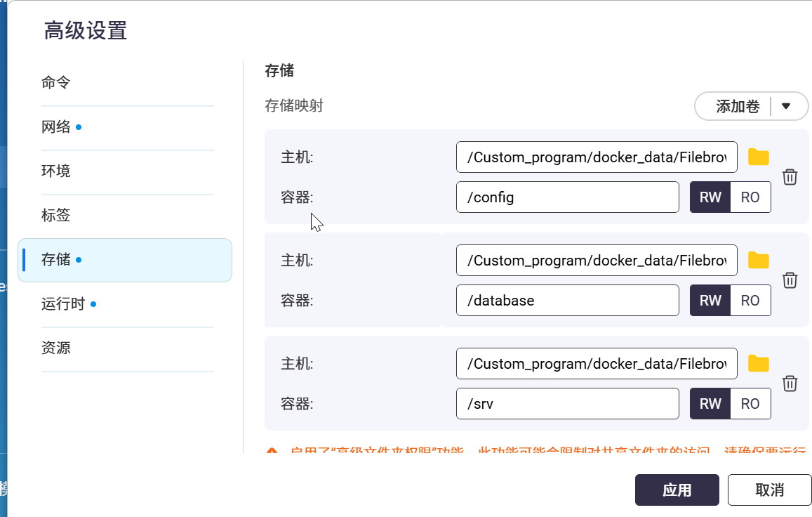Image resolution: width=812 pixels, height=517 pixels.
Task: Delete the /srv storage mapping
Action: pos(790,384)
